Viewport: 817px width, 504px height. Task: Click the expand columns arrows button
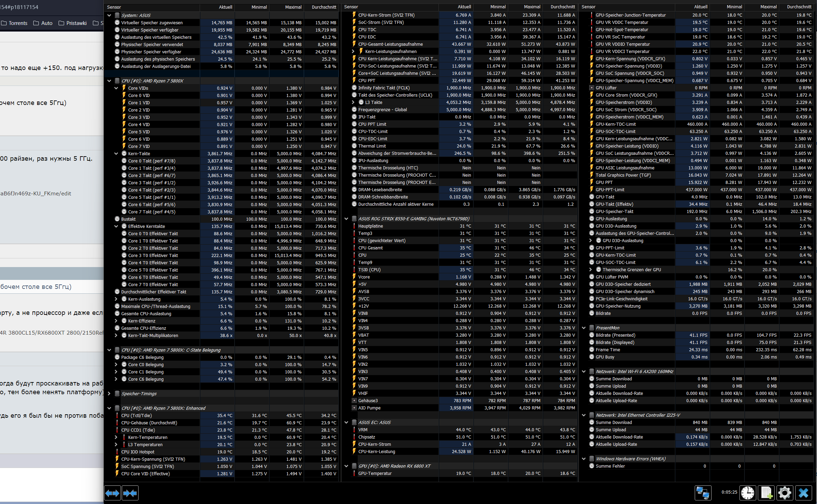(x=112, y=493)
